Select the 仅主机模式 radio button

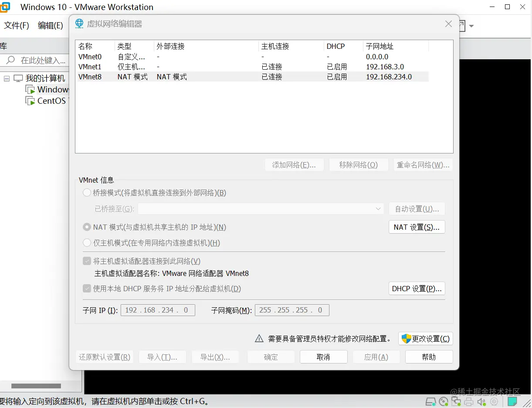tap(87, 243)
